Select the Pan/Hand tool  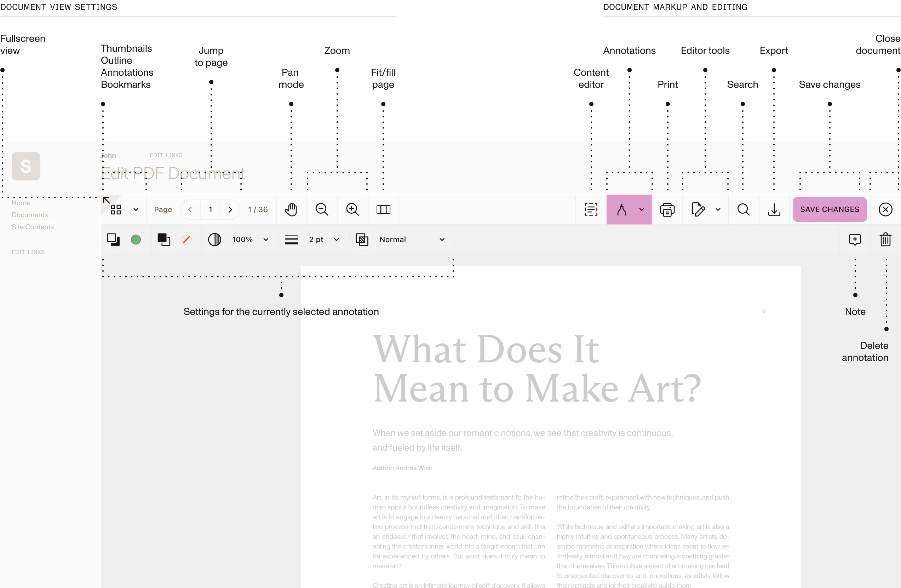[x=291, y=209]
